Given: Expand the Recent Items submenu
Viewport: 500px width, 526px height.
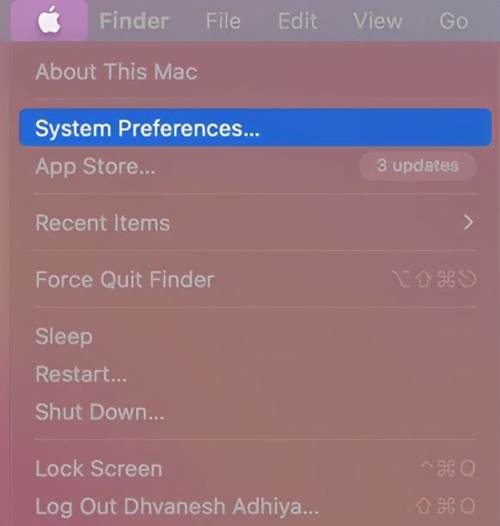Looking at the screenshot, I should (255, 223).
